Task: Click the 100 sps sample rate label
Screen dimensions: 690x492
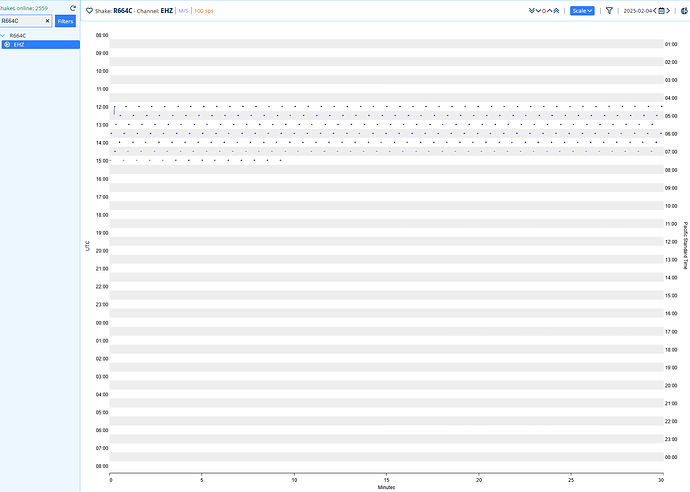Action: click(x=204, y=11)
